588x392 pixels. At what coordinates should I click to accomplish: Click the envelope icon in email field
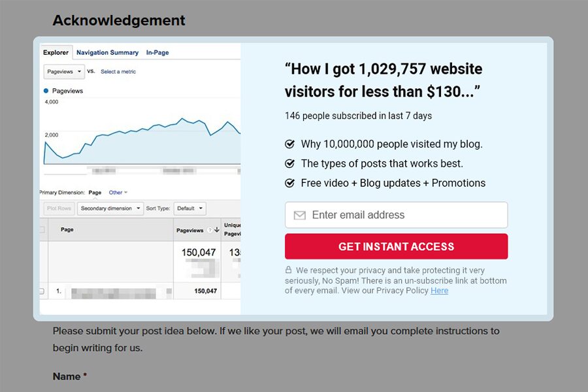point(300,216)
